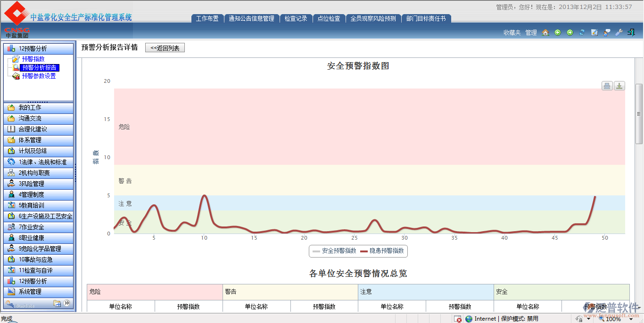Click the green forward arrow icon
The width and height of the screenshot is (644, 323).
(570, 32)
